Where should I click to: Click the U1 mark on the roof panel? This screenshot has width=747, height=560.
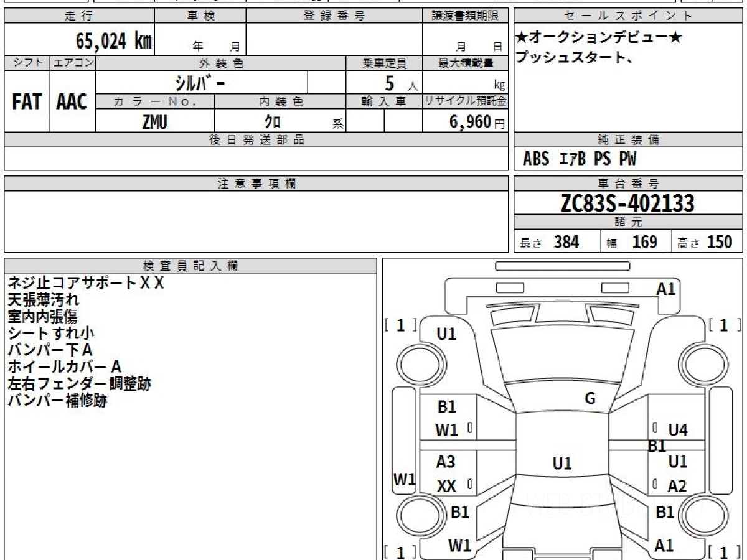(x=562, y=464)
